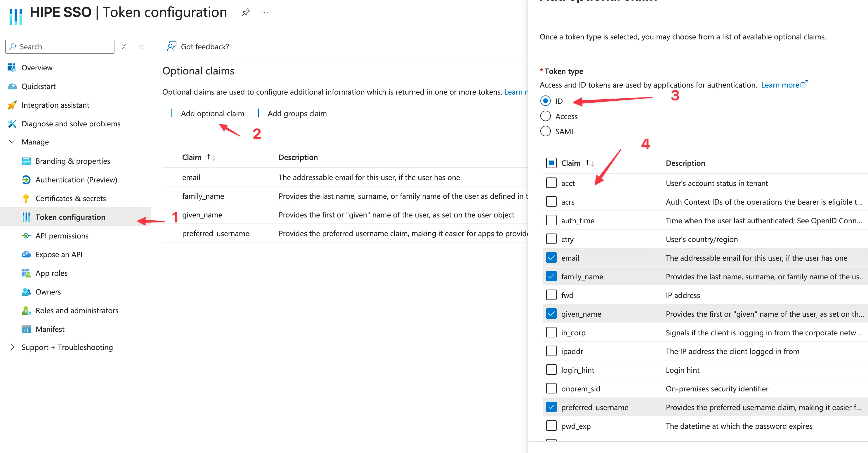Collapse the Manage section
Viewport: 868px width, 453px height.
(x=12, y=142)
